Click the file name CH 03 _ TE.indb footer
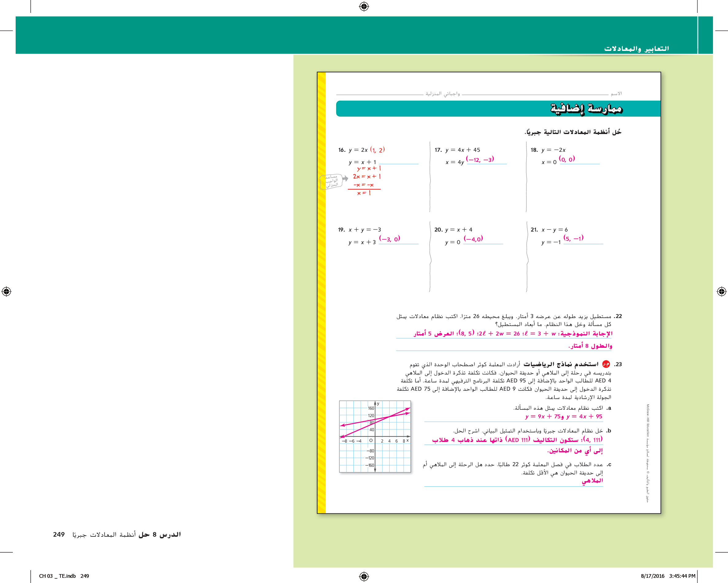Image resolution: width=728 pixels, height=583 pixels. pos(57,576)
